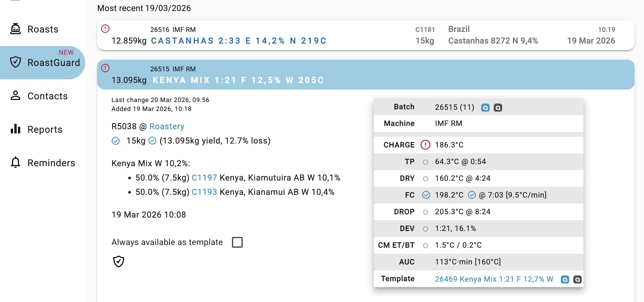Screen dimensions: 644x302
Task: Click the blue Artisan icon in Template row
Action: click(565, 279)
